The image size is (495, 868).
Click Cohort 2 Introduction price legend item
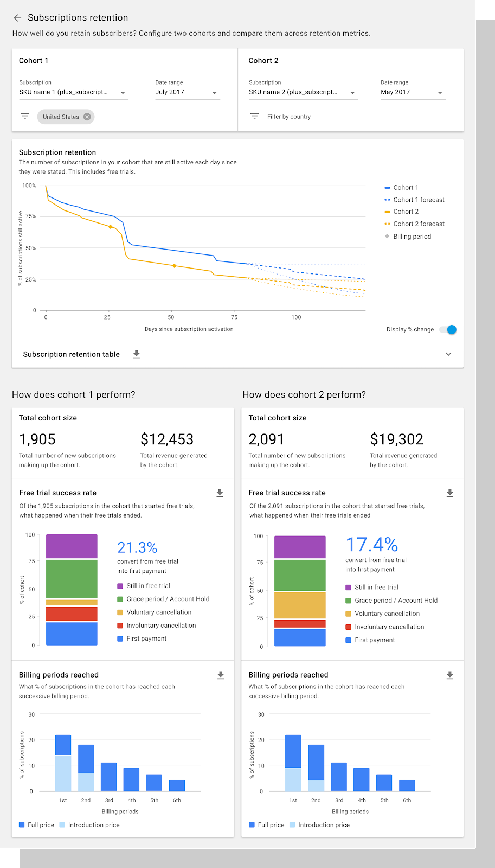click(x=319, y=825)
